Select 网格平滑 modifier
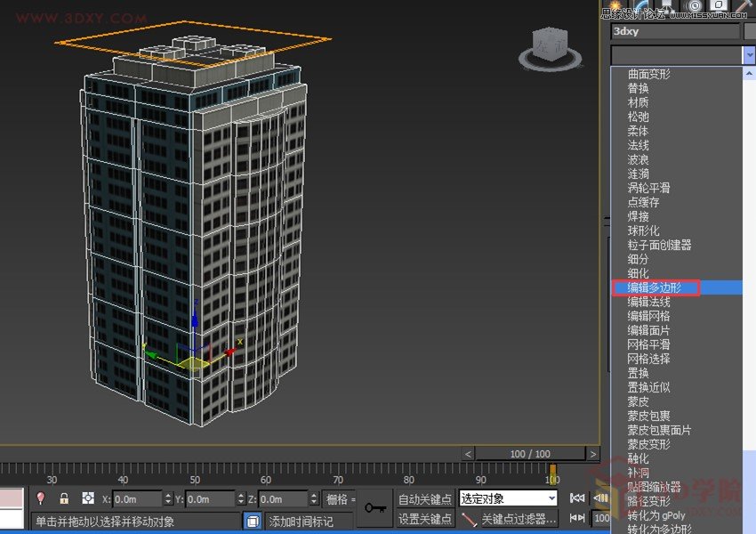Viewport: 756px width, 534px height. pyautogui.click(x=648, y=344)
